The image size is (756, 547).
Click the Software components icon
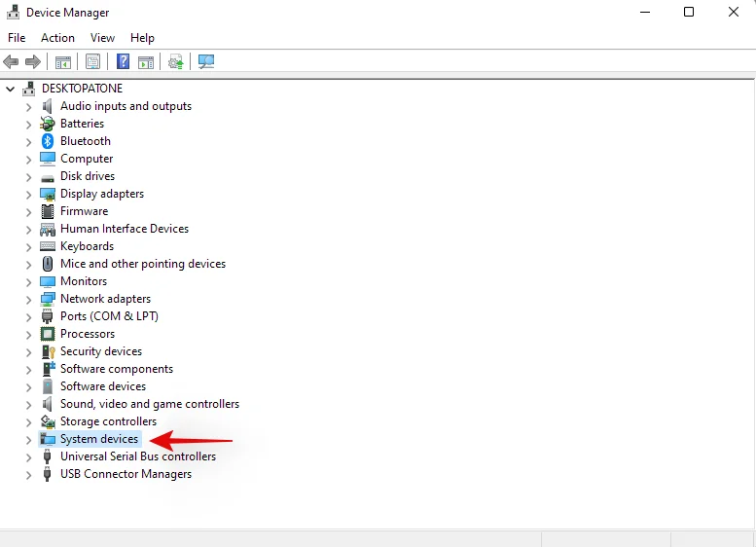click(49, 369)
